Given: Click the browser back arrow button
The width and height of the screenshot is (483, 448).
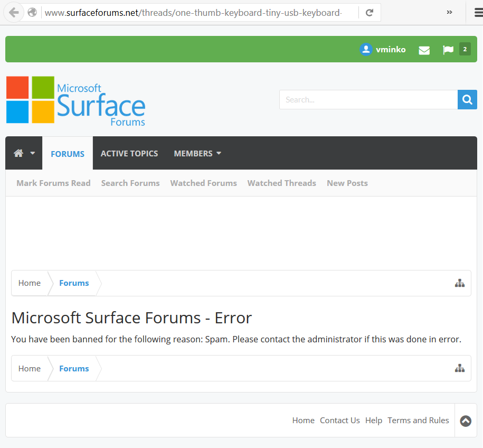Looking at the screenshot, I should pos(14,12).
